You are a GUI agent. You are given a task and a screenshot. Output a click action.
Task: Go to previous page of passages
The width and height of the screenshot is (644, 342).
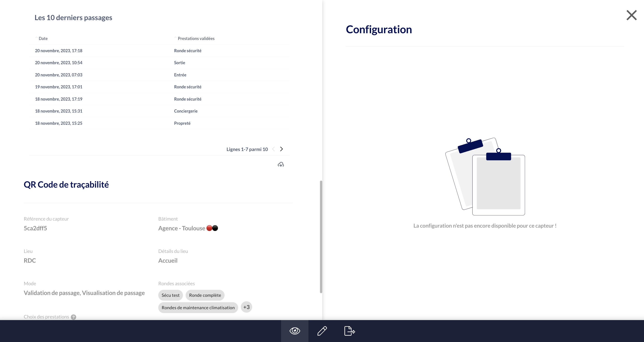point(274,149)
